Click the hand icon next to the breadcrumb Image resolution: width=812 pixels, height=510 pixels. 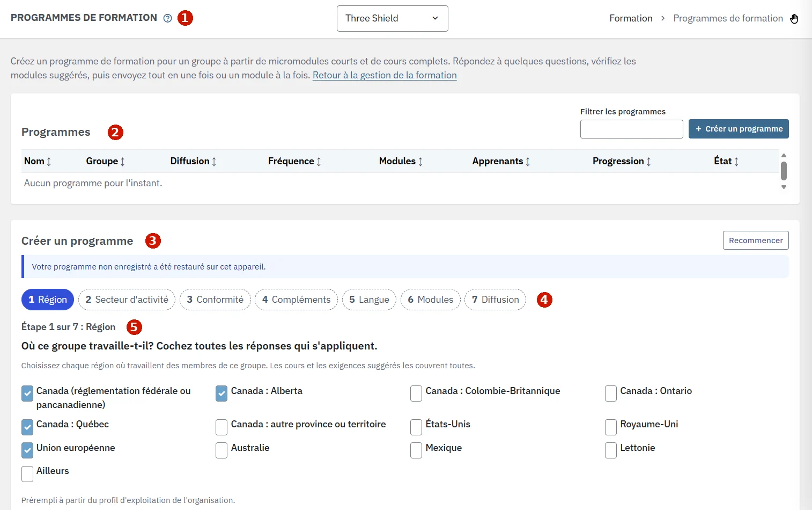point(794,19)
